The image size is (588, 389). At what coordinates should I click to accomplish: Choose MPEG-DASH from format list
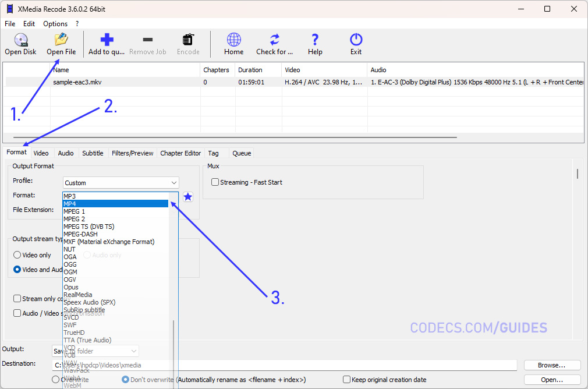115,234
